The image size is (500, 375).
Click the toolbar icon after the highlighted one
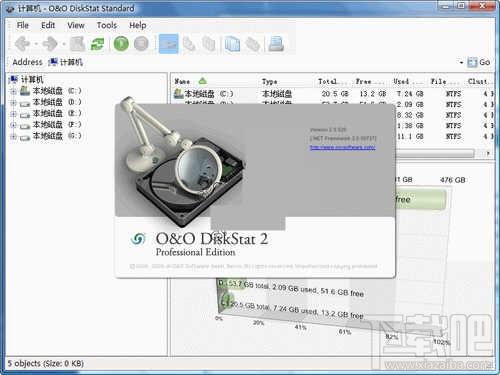tap(189, 44)
